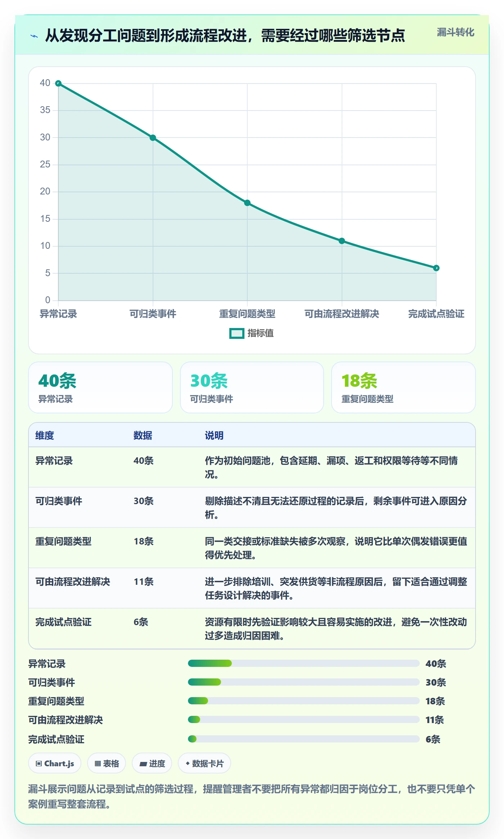Click the 可由流程改进解决 progress bar
This screenshot has width=504, height=839.
point(304,719)
